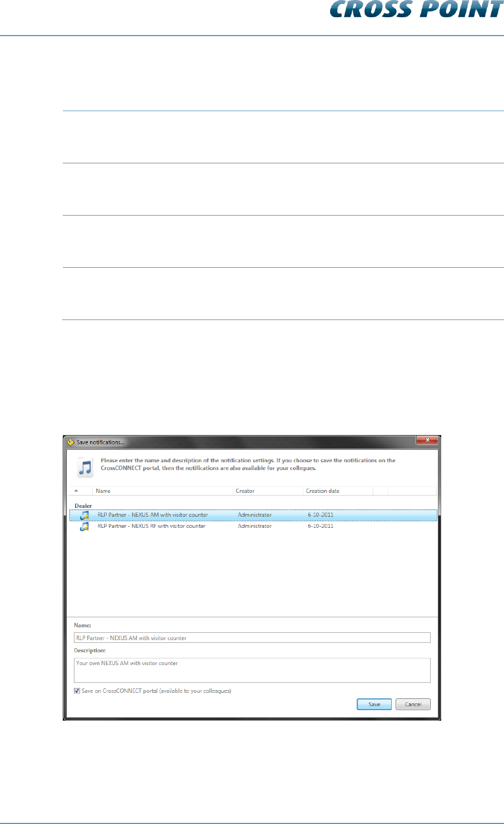Sort list by Creator column
The image size is (504, 824).
pyautogui.click(x=268, y=491)
